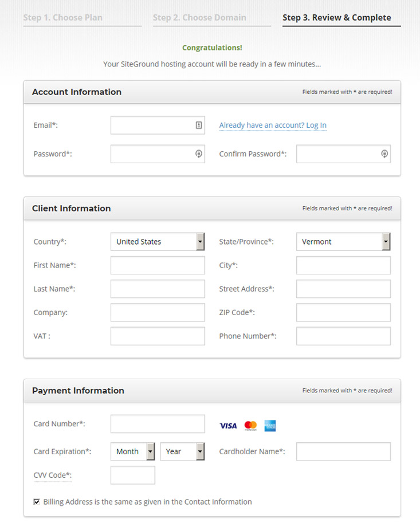Go to Step 1. Choose Plan tab
Screen dimensions: 420x527
(63, 18)
